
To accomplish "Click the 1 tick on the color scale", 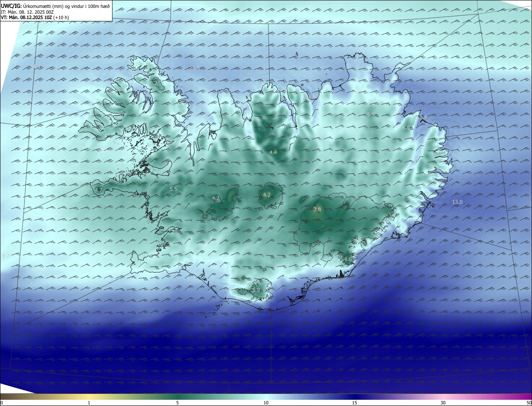I will click(89, 403).
